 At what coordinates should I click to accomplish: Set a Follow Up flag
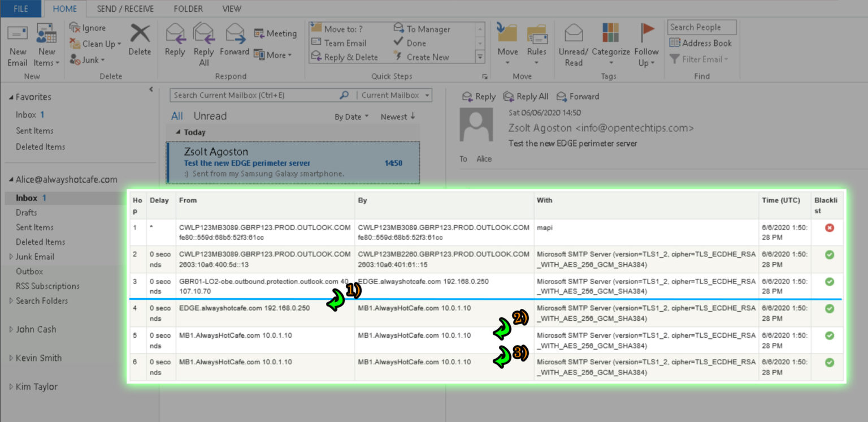(x=646, y=45)
